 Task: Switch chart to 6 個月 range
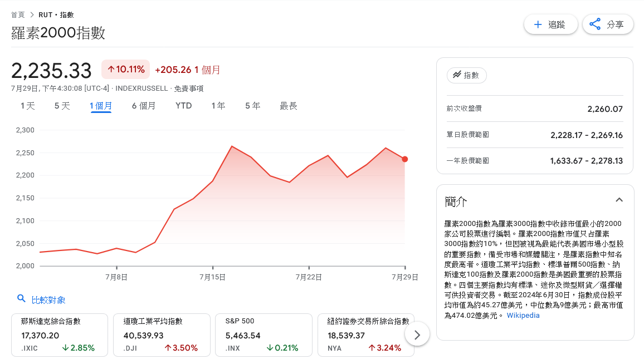(144, 106)
